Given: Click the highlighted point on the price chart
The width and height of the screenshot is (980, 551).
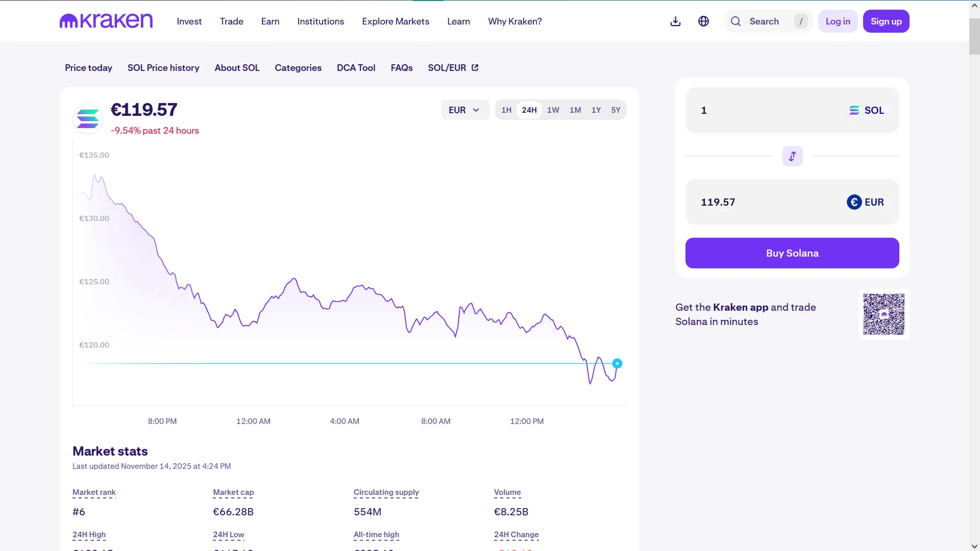Looking at the screenshot, I should pyautogui.click(x=617, y=363).
